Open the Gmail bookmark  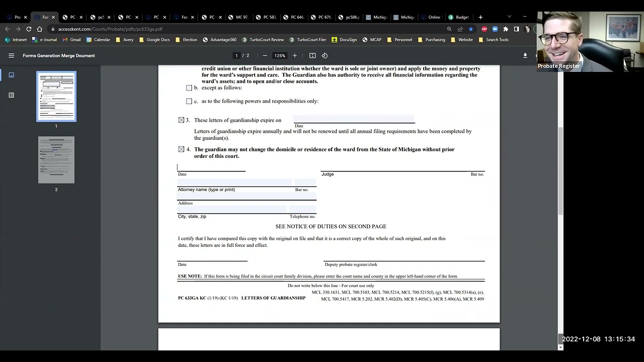(x=71, y=40)
